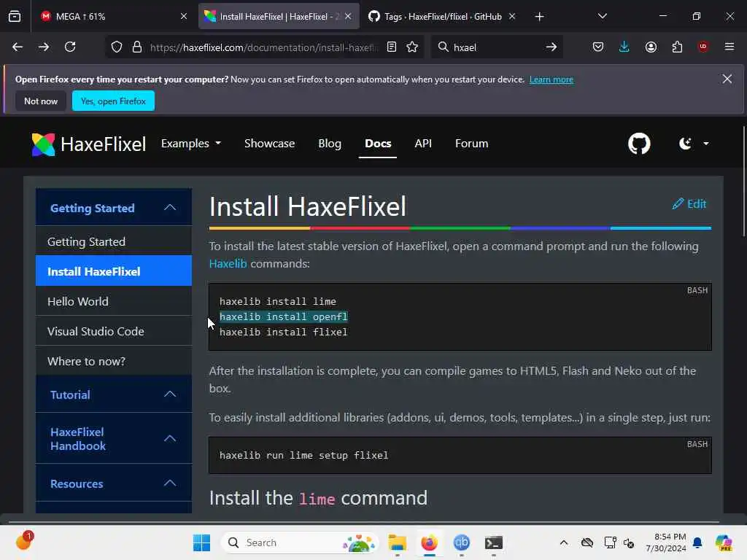This screenshot has width=747, height=560.
Task: Dismiss the Firefox startup notification bar
Action: click(x=727, y=79)
